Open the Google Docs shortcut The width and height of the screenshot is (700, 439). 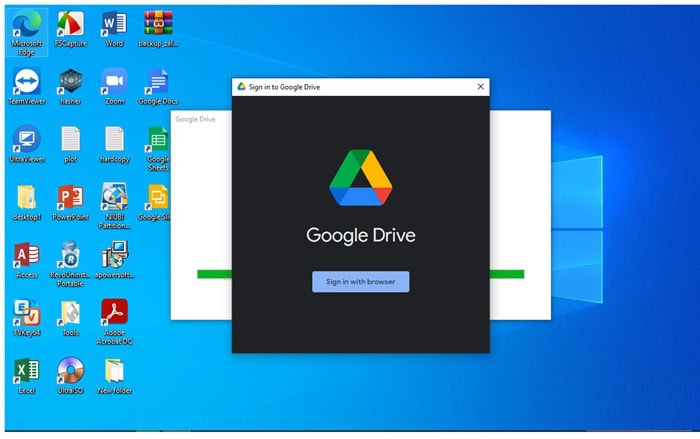point(157,82)
